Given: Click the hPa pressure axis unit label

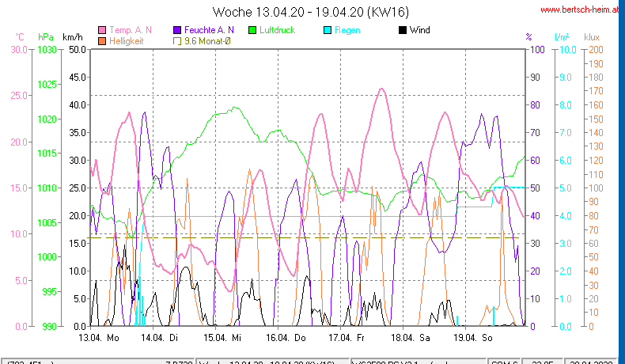Looking at the screenshot, I should 45,37.
